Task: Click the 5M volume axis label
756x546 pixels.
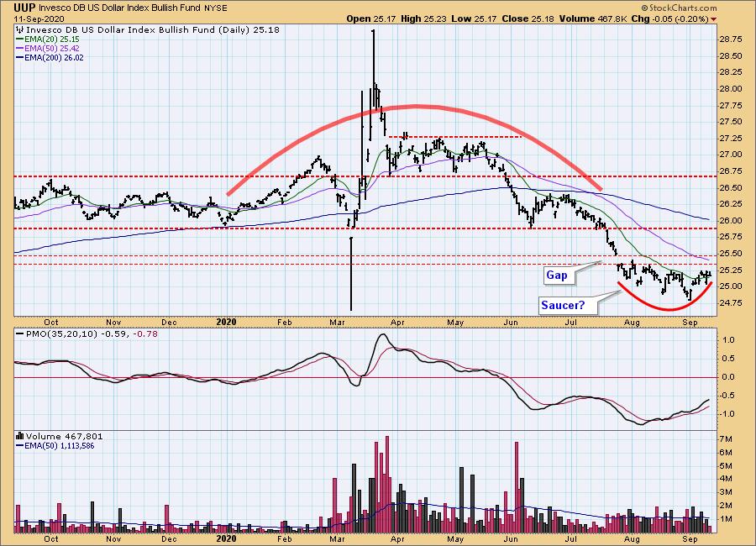Action: click(726, 466)
